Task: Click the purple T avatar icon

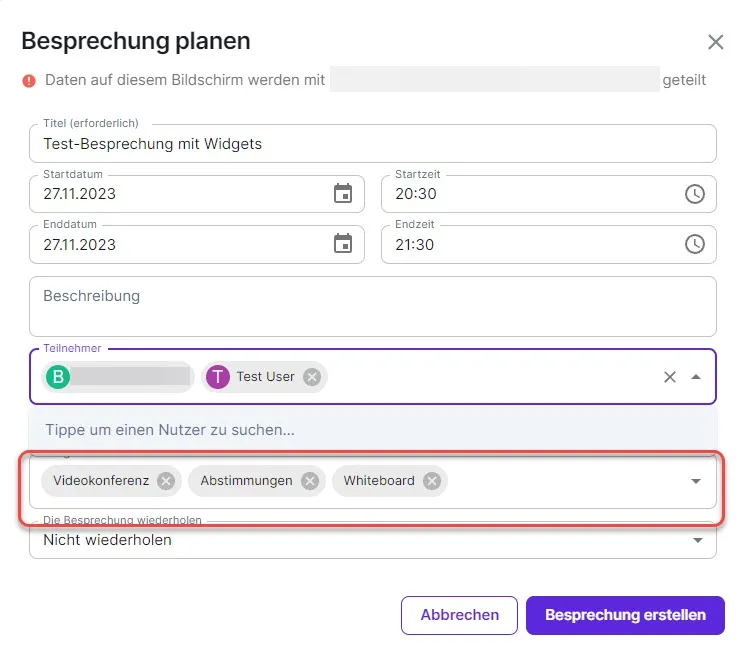Action: click(x=218, y=377)
